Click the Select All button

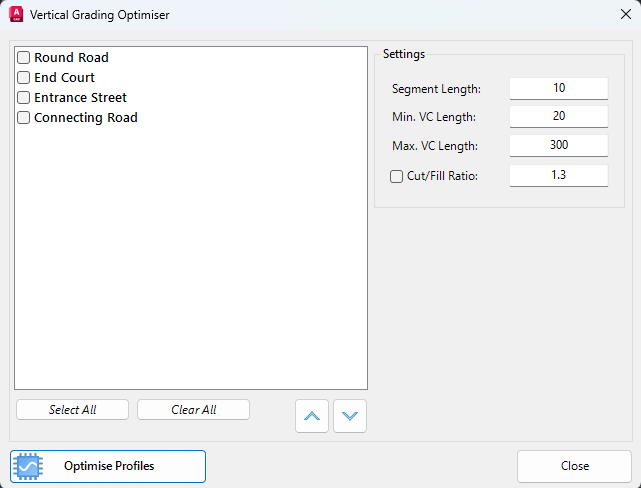click(x=72, y=410)
